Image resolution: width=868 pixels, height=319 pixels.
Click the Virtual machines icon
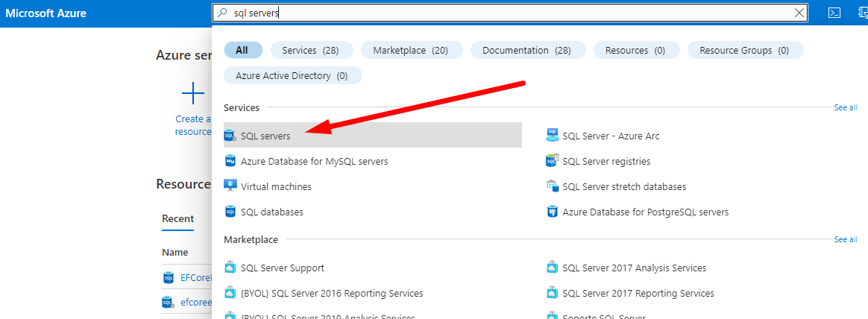(x=230, y=186)
